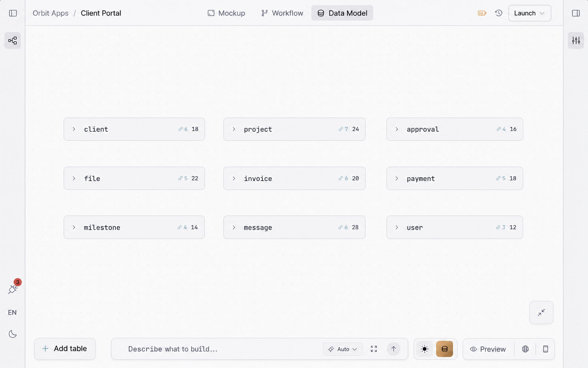Click the field count 20 on invoice
Screen dimensions: 588x368
tap(355, 178)
